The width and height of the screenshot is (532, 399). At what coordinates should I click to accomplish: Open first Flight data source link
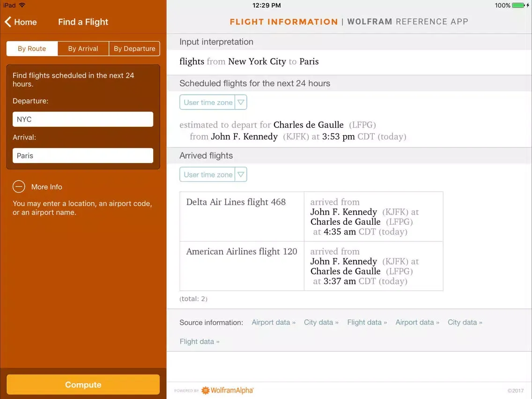(x=367, y=322)
